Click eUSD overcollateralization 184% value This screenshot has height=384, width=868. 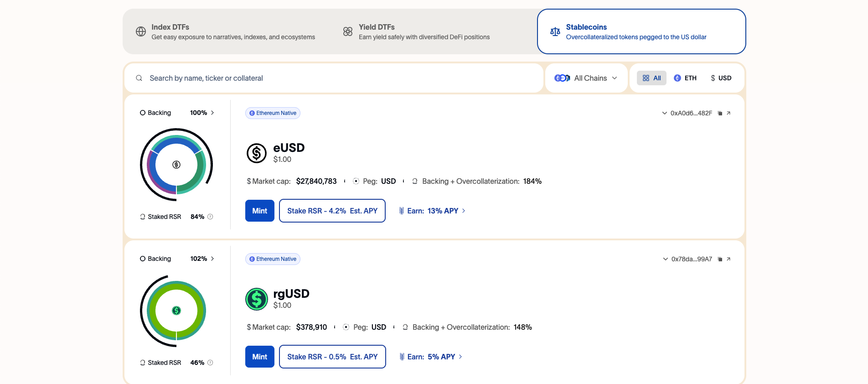click(x=532, y=181)
